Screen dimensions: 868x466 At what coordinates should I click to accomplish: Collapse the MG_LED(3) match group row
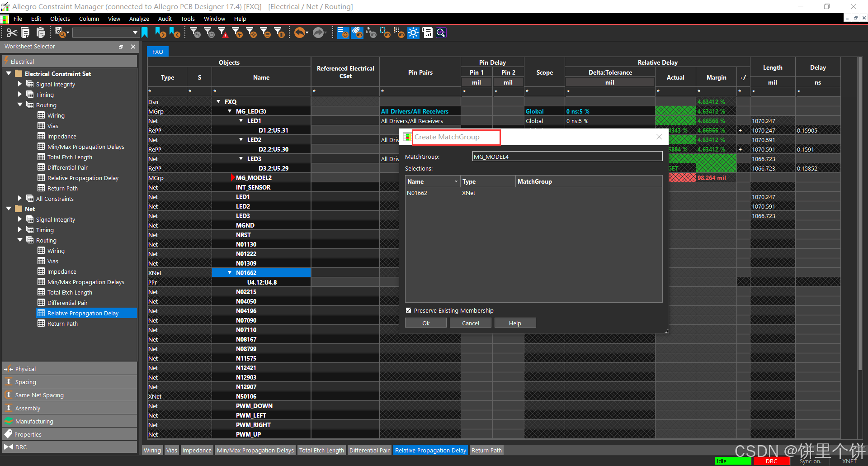(230, 111)
